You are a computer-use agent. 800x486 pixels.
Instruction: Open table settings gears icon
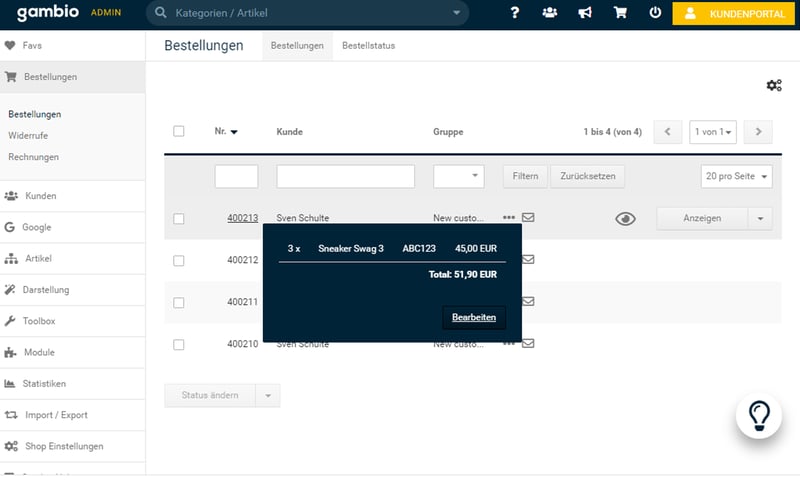[773, 86]
